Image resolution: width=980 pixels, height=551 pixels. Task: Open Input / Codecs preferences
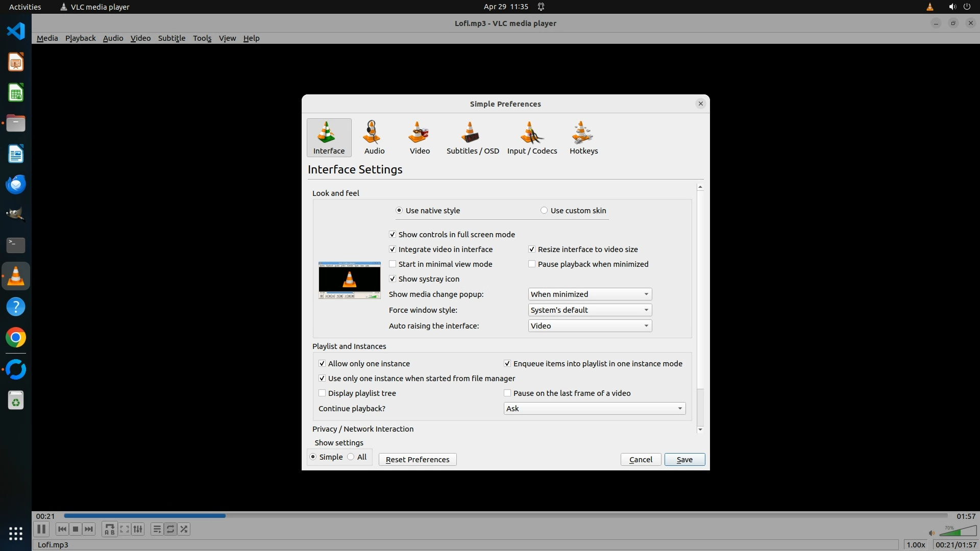tap(532, 137)
